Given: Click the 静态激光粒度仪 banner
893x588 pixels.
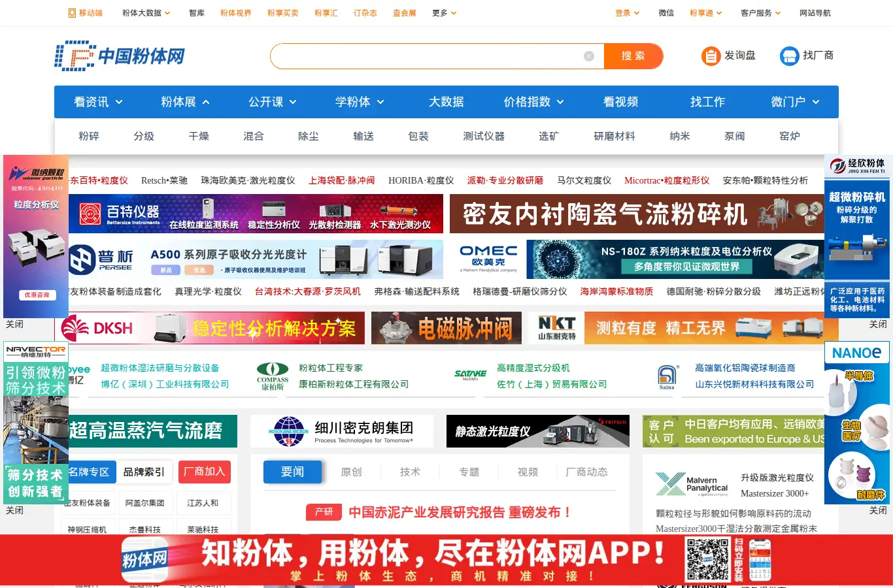Looking at the screenshot, I should click(x=538, y=431).
